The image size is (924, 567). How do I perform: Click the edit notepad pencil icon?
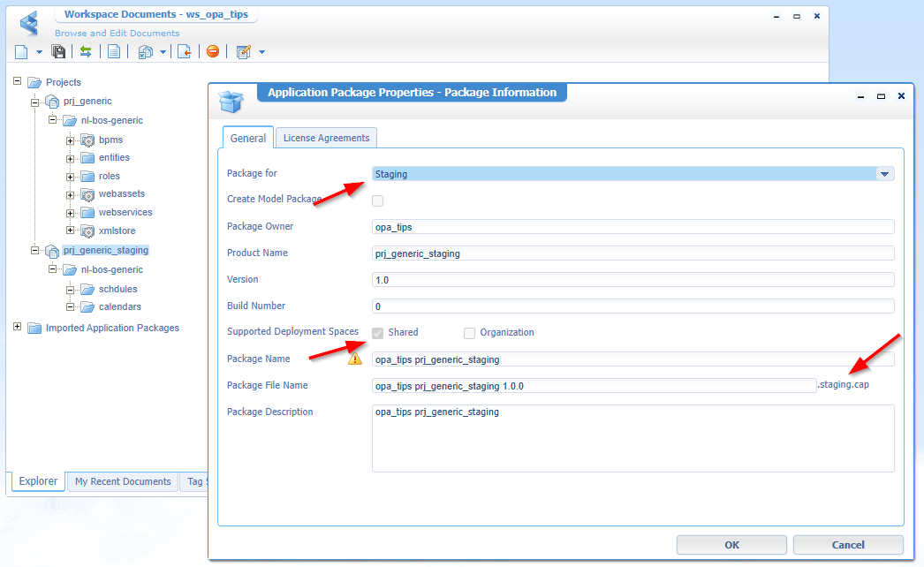point(243,52)
